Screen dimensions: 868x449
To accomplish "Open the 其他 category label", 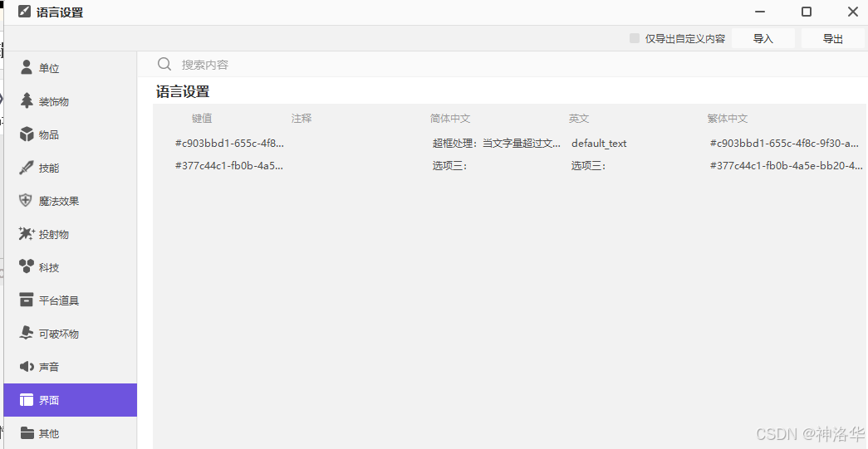I will coord(49,433).
